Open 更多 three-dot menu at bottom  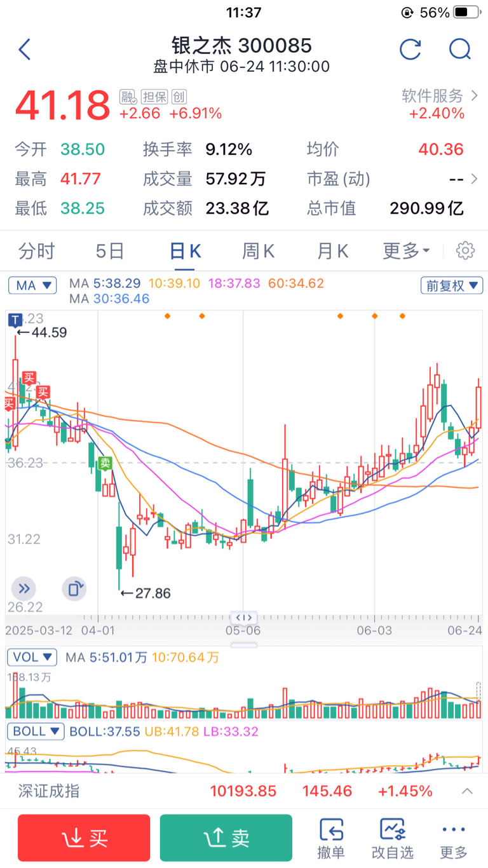click(454, 838)
